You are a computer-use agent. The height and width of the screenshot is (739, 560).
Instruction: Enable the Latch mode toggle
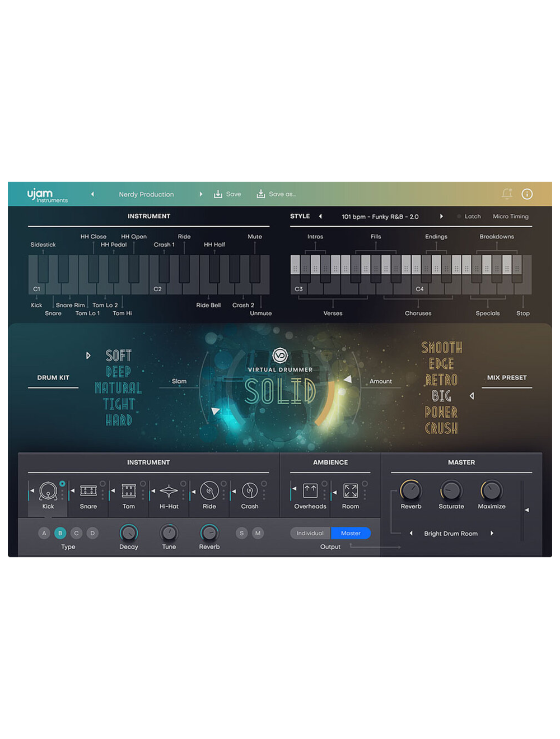coord(458,216)
